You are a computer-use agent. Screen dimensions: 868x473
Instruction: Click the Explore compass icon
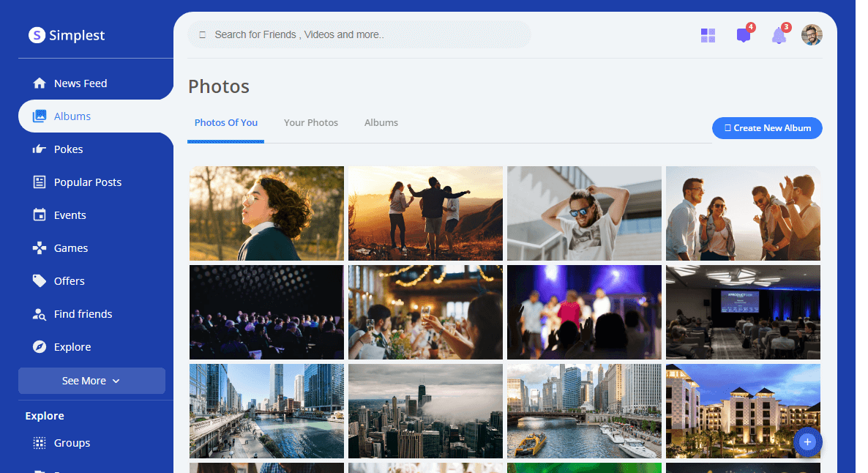pyautogui.click(x=40, y=347)
